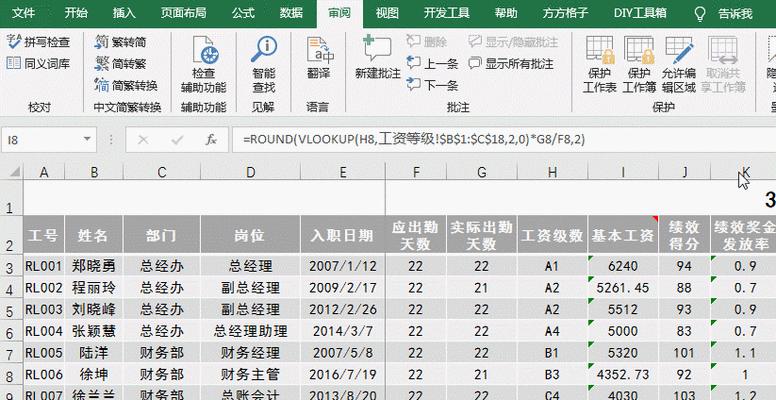Click cell containing 郑晓勇

[x=94, y=266]
